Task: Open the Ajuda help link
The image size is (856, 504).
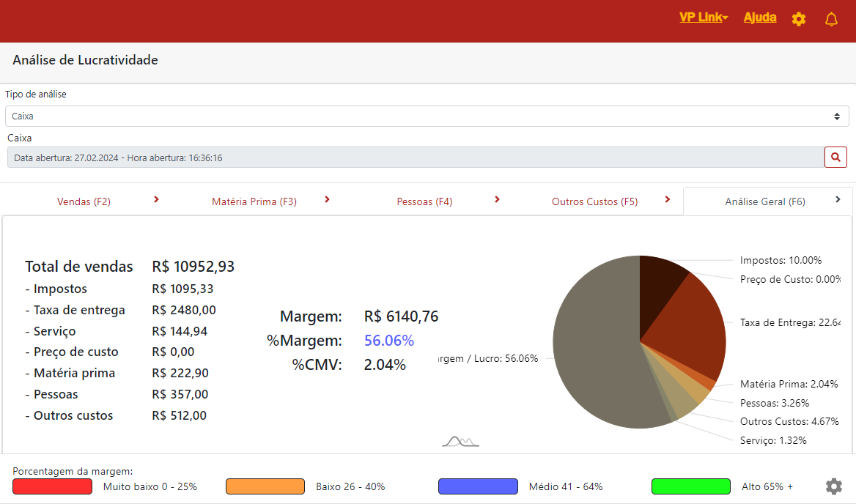Action: [760, 18]
